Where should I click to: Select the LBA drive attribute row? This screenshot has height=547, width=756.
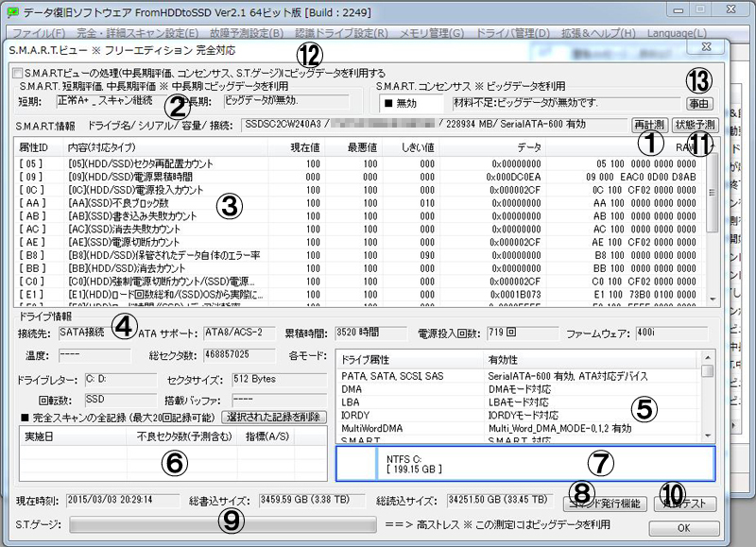point(518,402)
